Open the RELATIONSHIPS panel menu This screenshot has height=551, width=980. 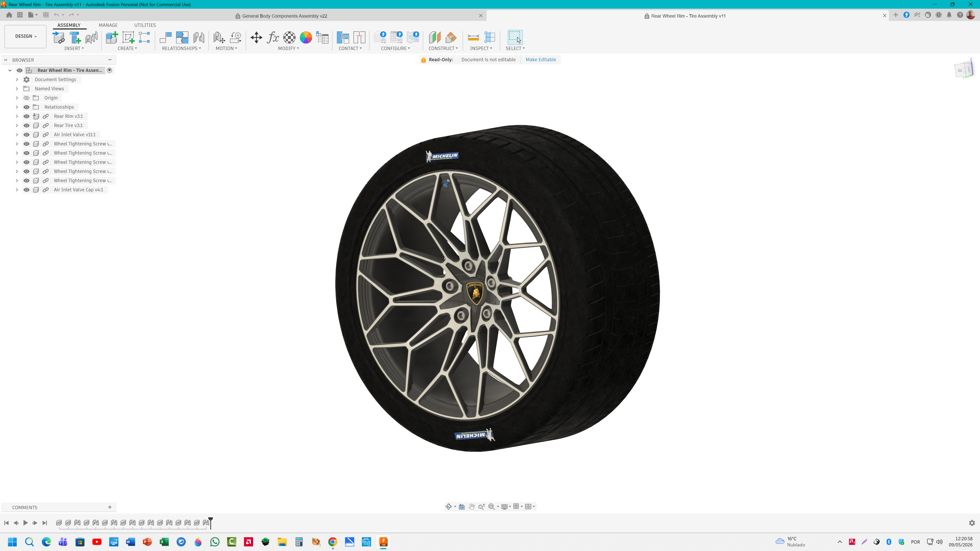tap(181, 48)
